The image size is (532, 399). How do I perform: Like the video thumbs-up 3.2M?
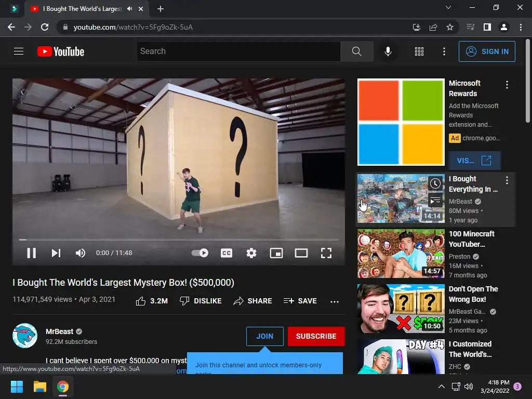click(x=152, y=301)
